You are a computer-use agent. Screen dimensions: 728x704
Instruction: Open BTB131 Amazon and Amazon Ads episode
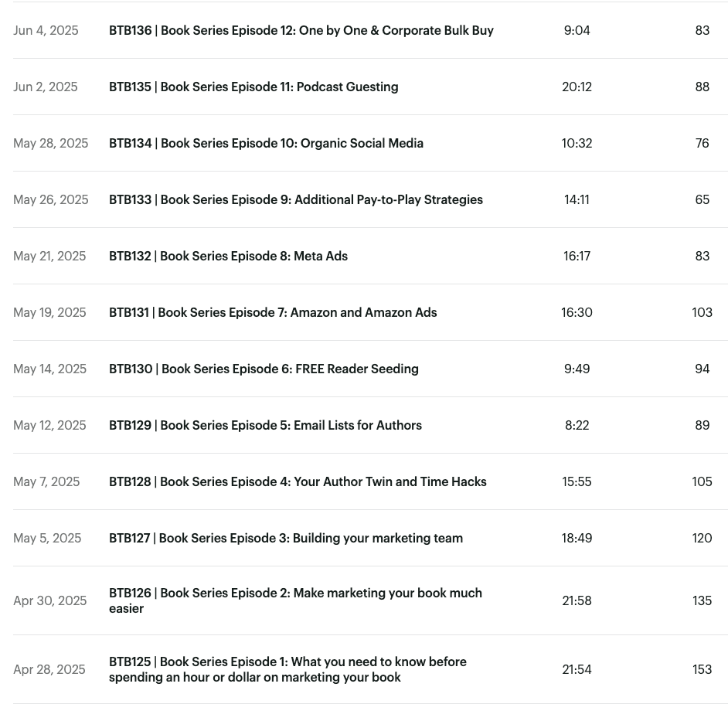(273, 313)
